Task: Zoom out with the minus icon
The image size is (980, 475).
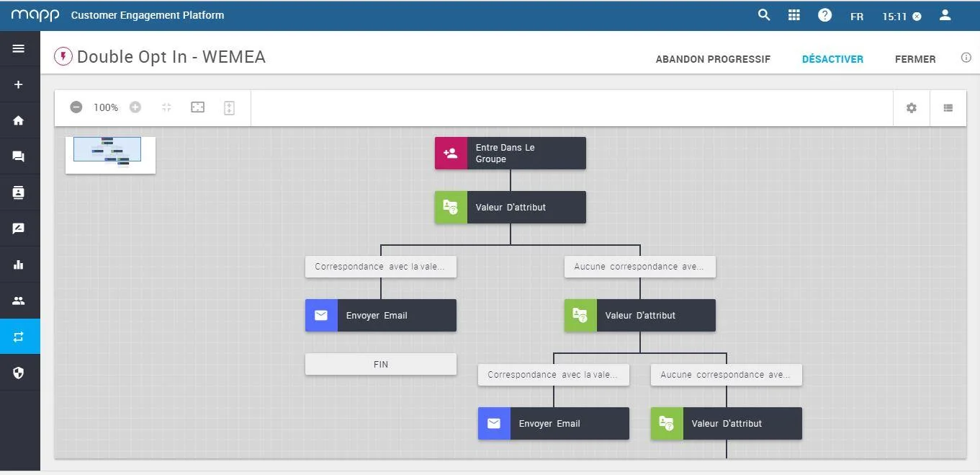Action: tap(76, 107)
